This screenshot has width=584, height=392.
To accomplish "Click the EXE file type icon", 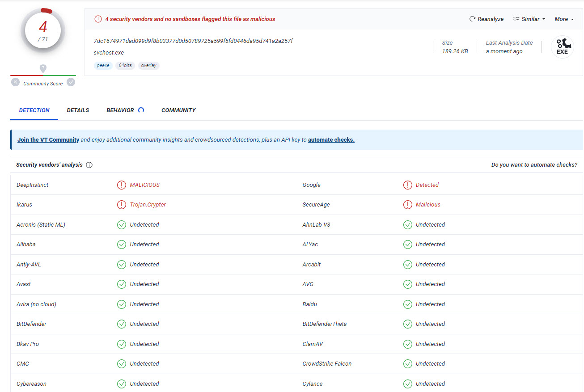I will coord(562,47).
